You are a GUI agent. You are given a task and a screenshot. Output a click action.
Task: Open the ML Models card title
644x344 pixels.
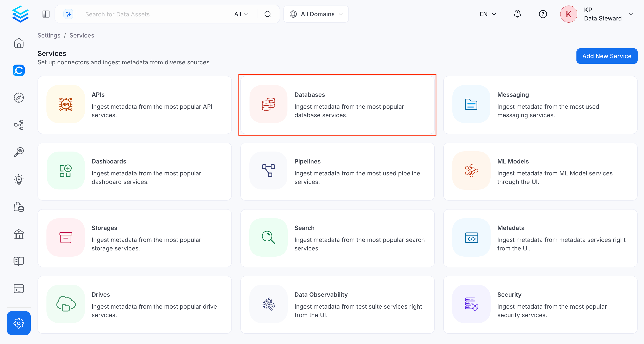tap(513, 162)
